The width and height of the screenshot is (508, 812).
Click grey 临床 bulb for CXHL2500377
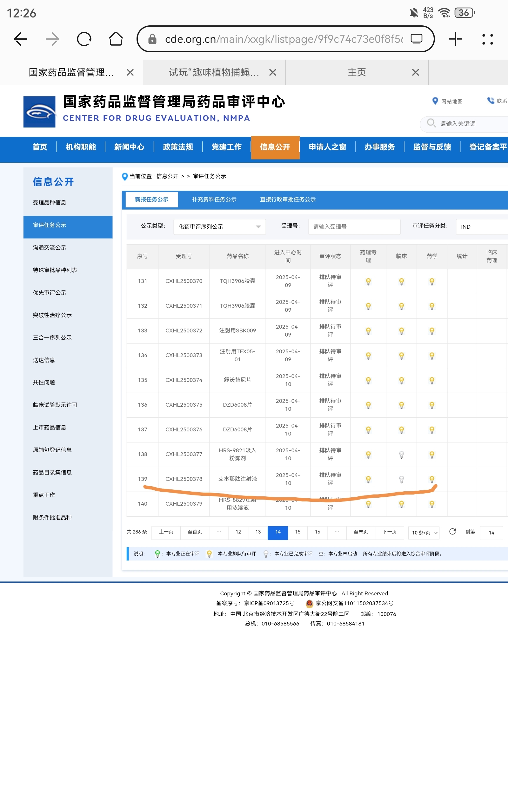coord(402,455)
